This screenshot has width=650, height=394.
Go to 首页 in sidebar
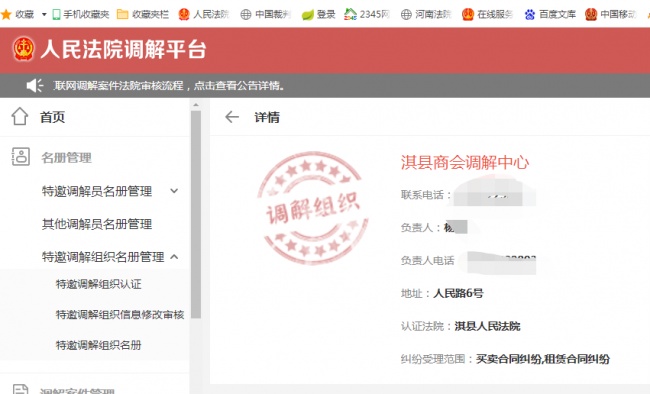pos(52,117)
